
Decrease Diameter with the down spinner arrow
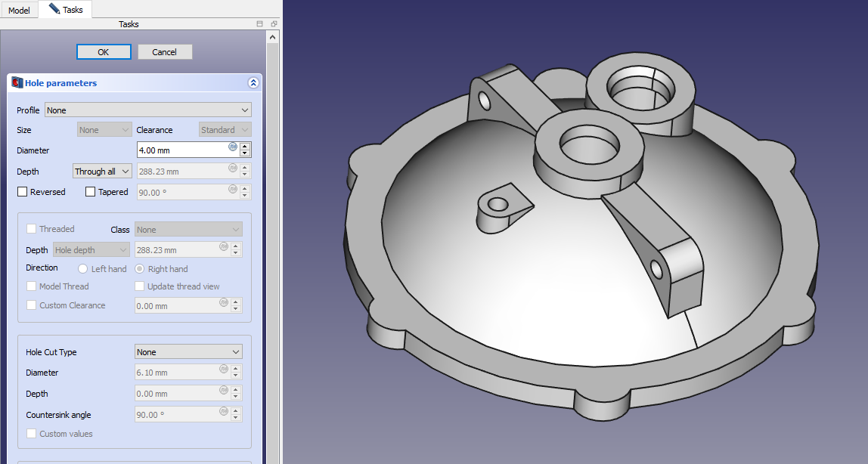(x=245, y=154)
